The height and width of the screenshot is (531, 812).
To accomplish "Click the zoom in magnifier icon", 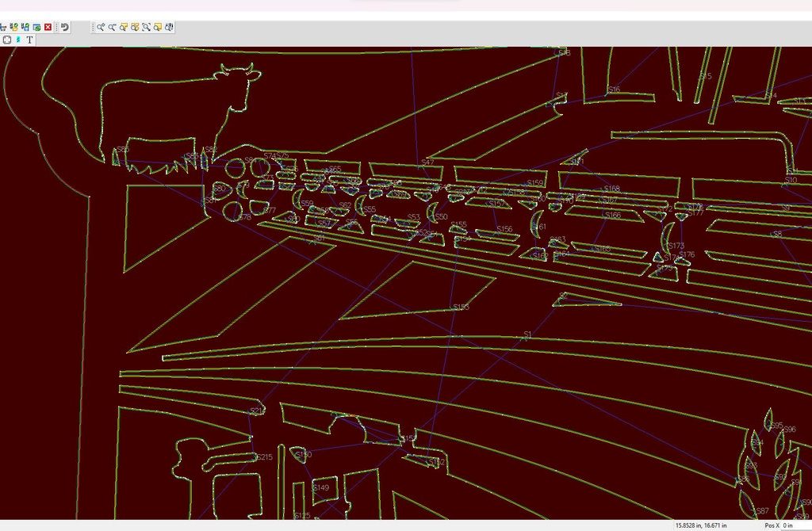I will point(101,27).
